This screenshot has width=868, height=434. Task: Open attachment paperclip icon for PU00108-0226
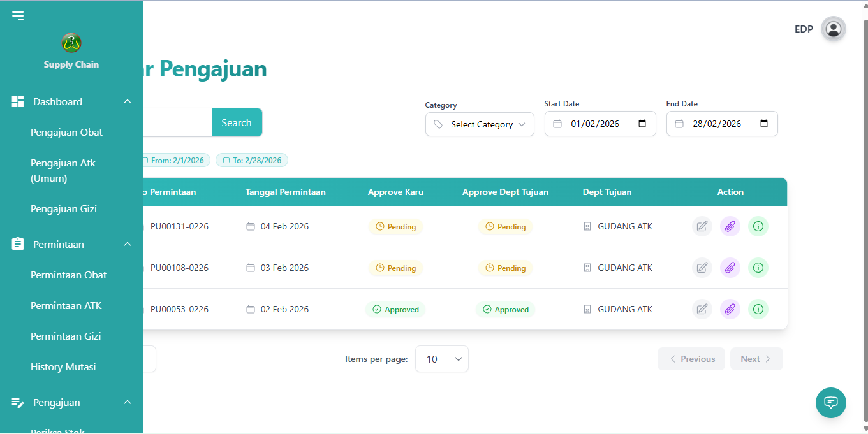tap(730, 268)
